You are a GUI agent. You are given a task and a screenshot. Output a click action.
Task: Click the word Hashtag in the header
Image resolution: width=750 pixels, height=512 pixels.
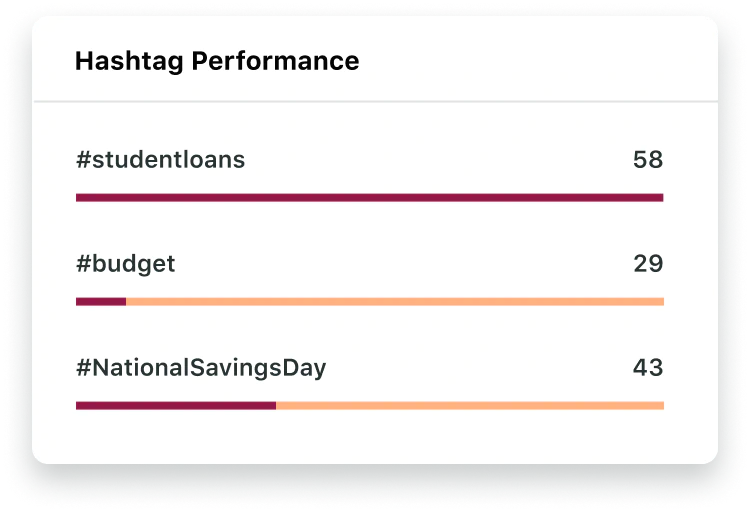coord(129,62)
